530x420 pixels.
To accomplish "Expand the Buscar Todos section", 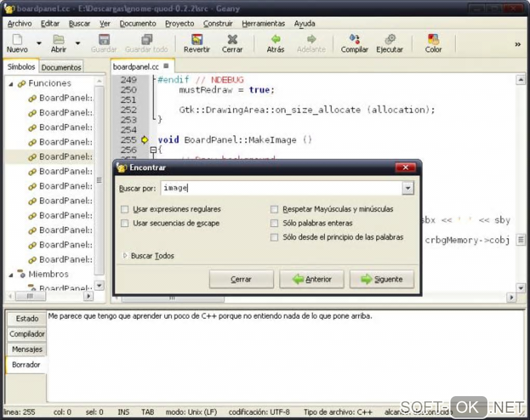I will point(125,255).
